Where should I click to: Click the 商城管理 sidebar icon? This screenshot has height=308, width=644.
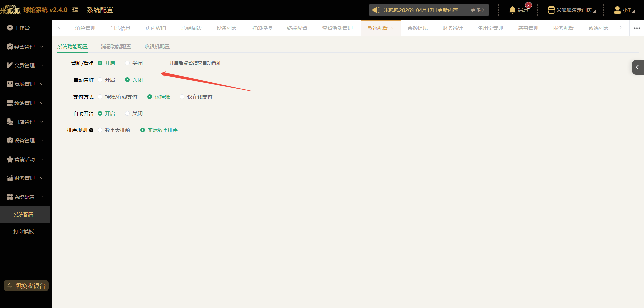pyautogui.click(x=10, y=84)
